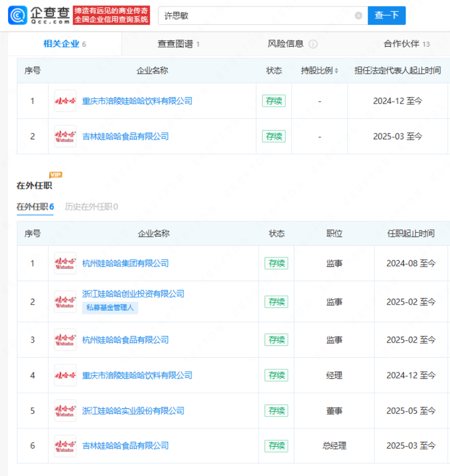Open 杭州娃哈哈集团有限公司 company link
The width and height of the screenshot is (450, 476).
[125, 263]
